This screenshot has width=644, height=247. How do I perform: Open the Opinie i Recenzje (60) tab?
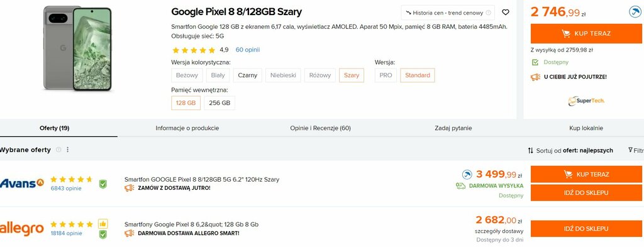320,128
